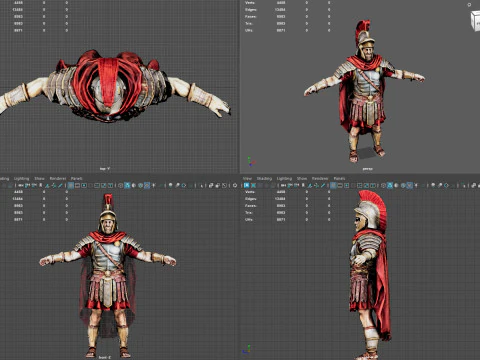Toggle shadows in the front view toolbar
Image resolution: width=480 pixels, height=360 pixels.
coord(161,185)
